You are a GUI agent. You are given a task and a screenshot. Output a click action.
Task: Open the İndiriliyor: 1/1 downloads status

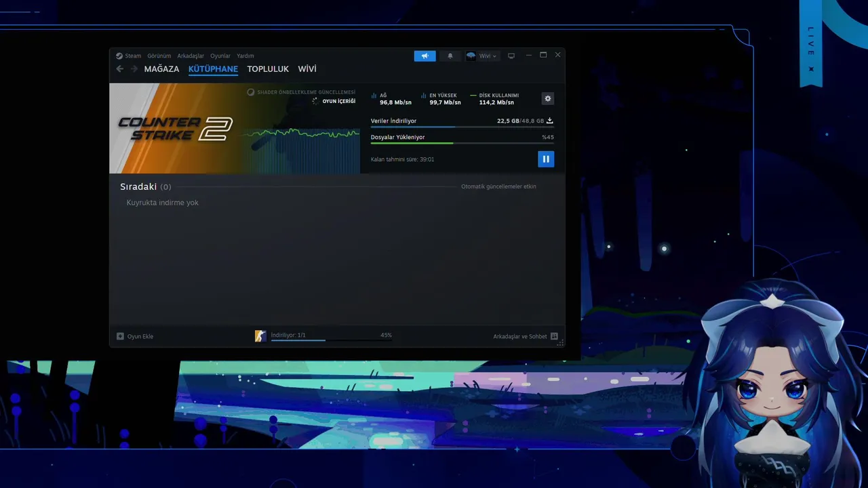(288, 335)
